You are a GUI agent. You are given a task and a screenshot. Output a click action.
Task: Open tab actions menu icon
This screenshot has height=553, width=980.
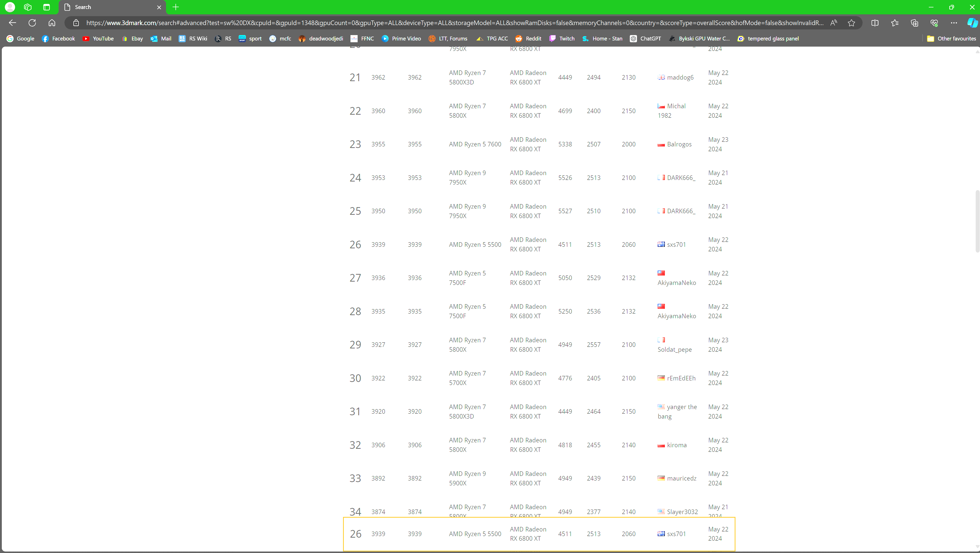point(46,7)
